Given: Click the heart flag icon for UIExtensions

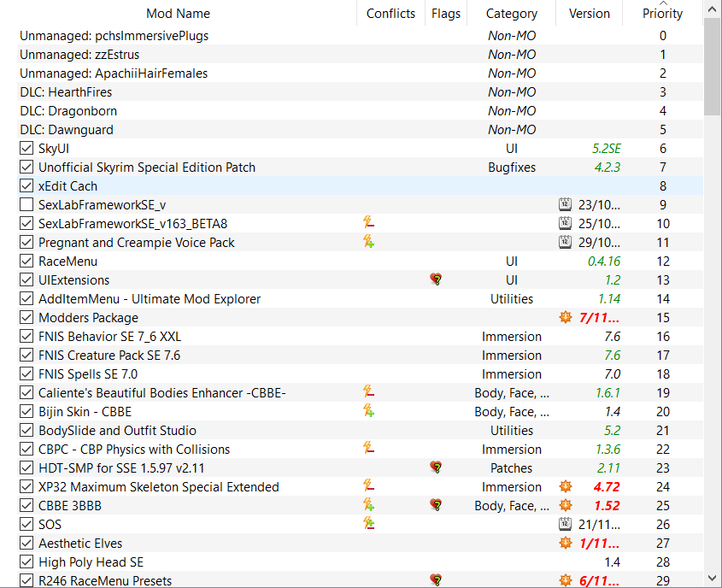Looking at the screenshot, I should pyautogui.click(x=436, y=279).
